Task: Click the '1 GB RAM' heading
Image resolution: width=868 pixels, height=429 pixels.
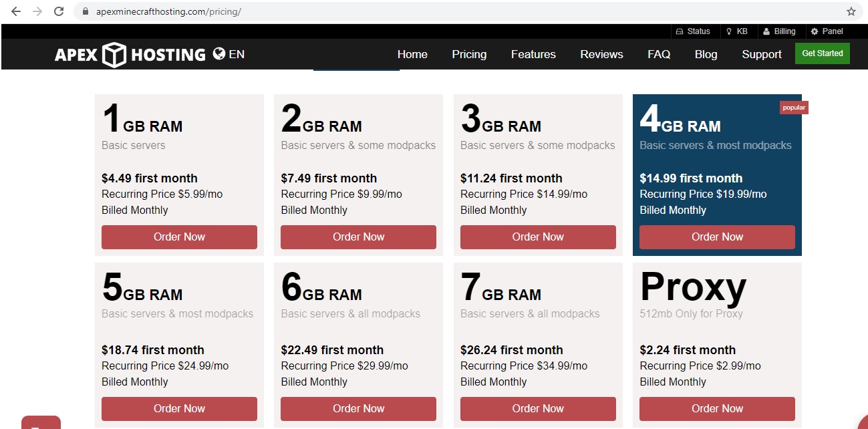Action: pos(142,120)
